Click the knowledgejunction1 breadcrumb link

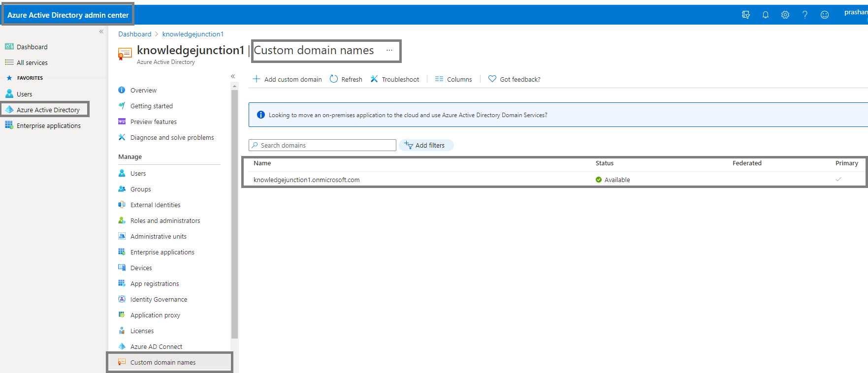point(193,34)
